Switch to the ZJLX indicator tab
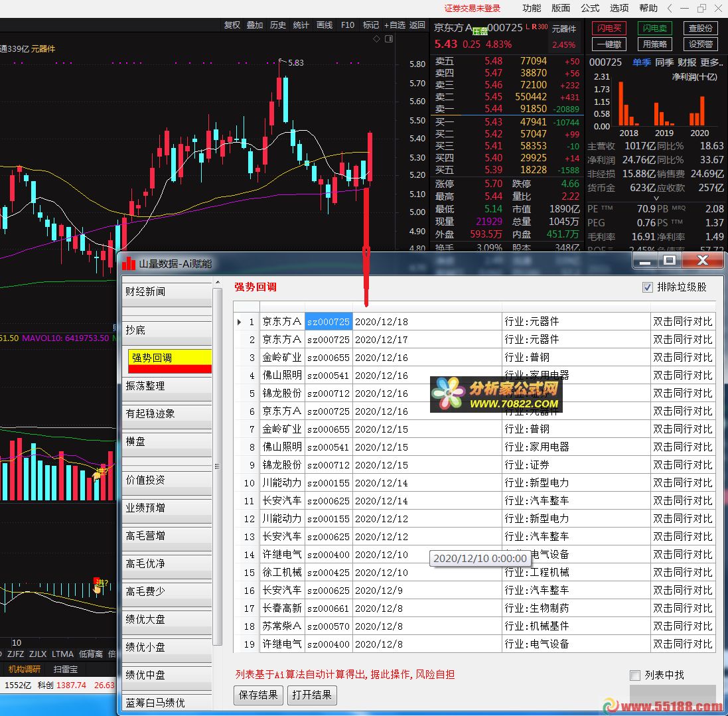The height and width of the screenshot is (716, 728). point(38,654)
